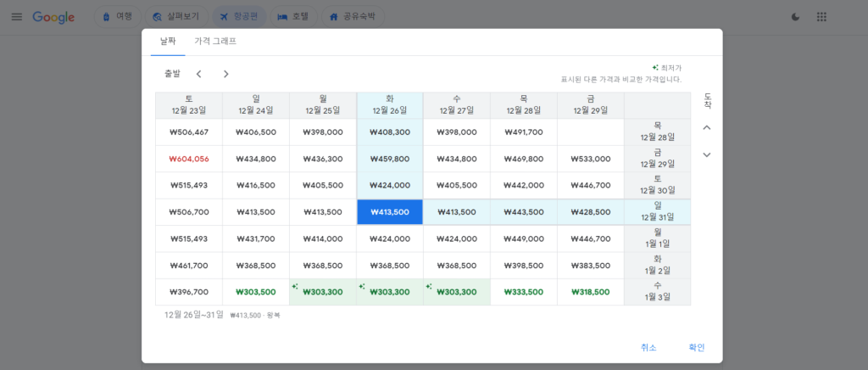
Task: Show later departure dates with right arrow
Action: pyautogui.click(x=225, y=74)
